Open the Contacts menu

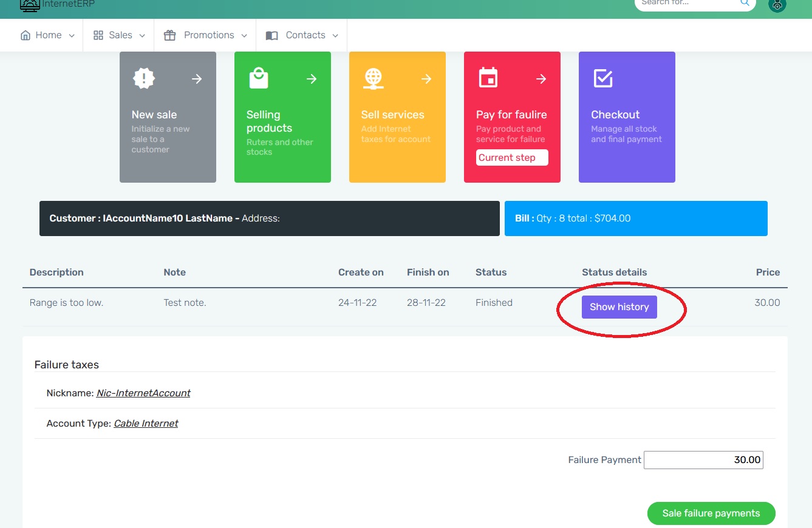pyautogui.click(x=302, y=35)
